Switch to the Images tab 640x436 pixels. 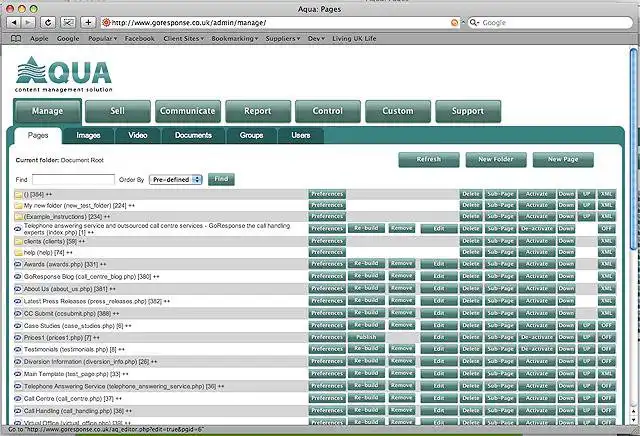click(88, 136)
